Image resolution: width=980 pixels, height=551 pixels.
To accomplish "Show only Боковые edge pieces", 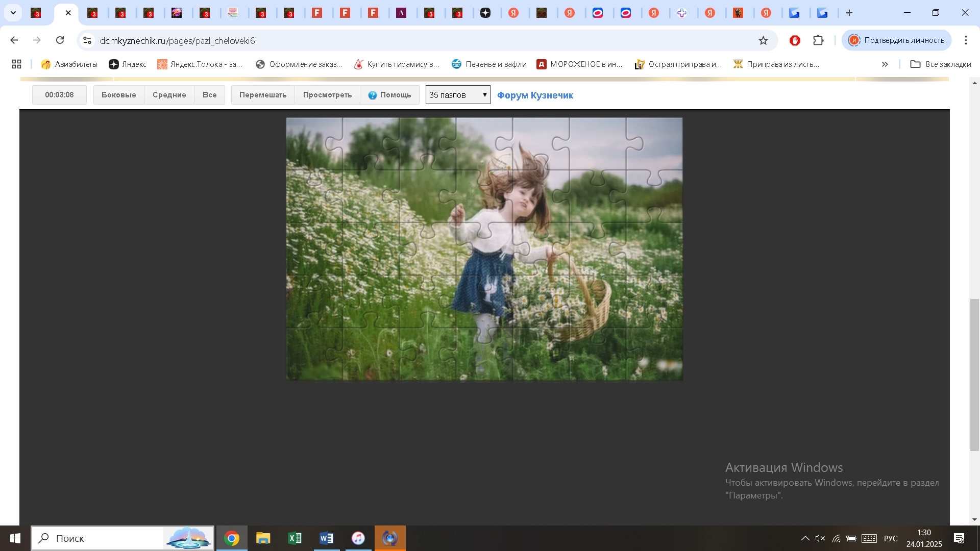I will coord(118,95).
